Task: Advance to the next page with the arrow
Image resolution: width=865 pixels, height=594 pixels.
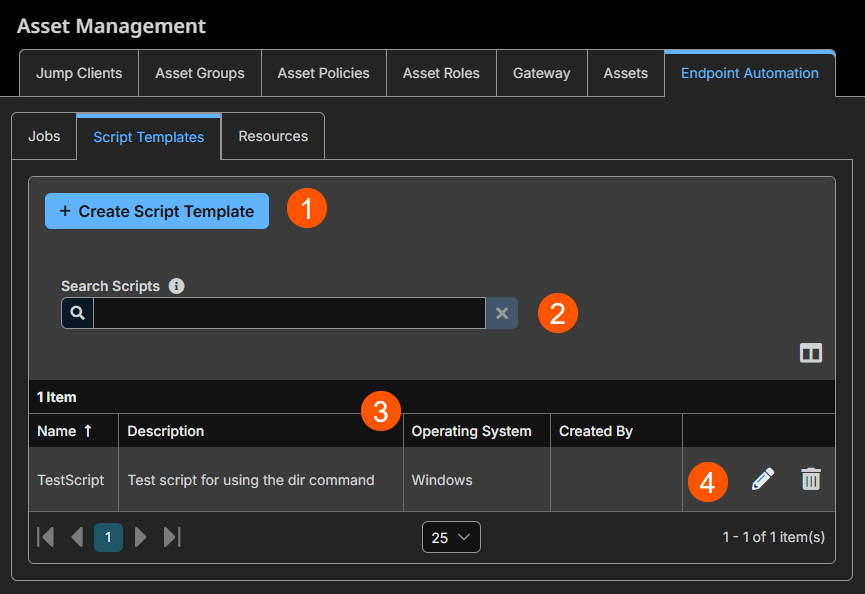Action: tap(140, 537)
